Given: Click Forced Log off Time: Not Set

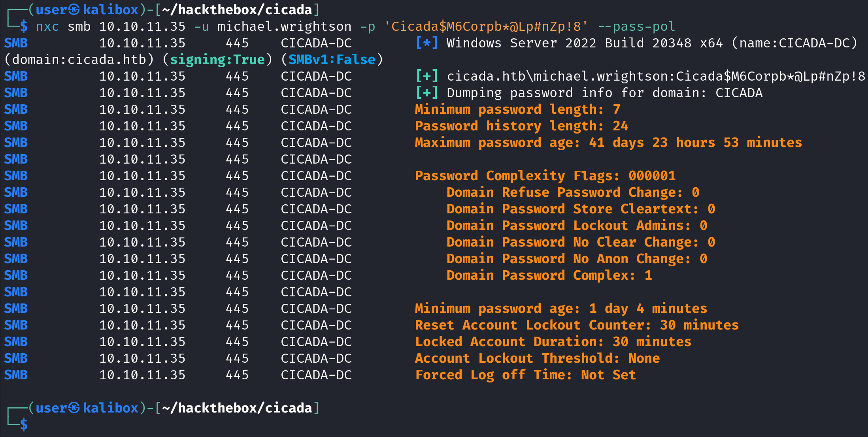Looking at the screenshot, I should click(526, 375).
